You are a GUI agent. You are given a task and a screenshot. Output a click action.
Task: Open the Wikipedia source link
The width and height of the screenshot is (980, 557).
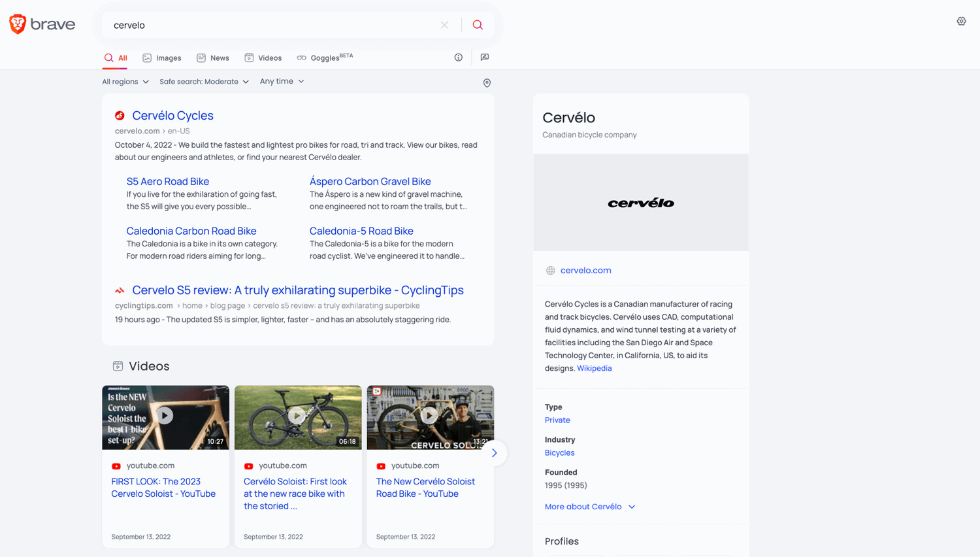[x=595, y=369]
